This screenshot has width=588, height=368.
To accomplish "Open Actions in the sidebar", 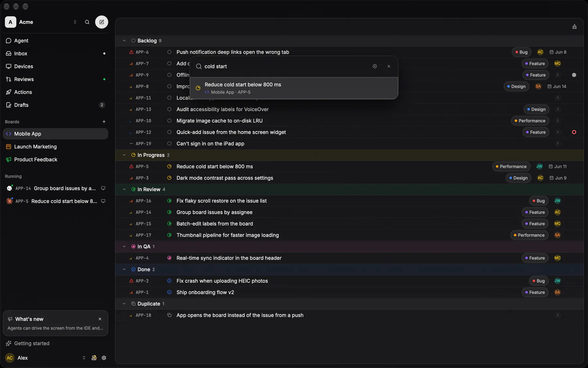I will point(56,92).
